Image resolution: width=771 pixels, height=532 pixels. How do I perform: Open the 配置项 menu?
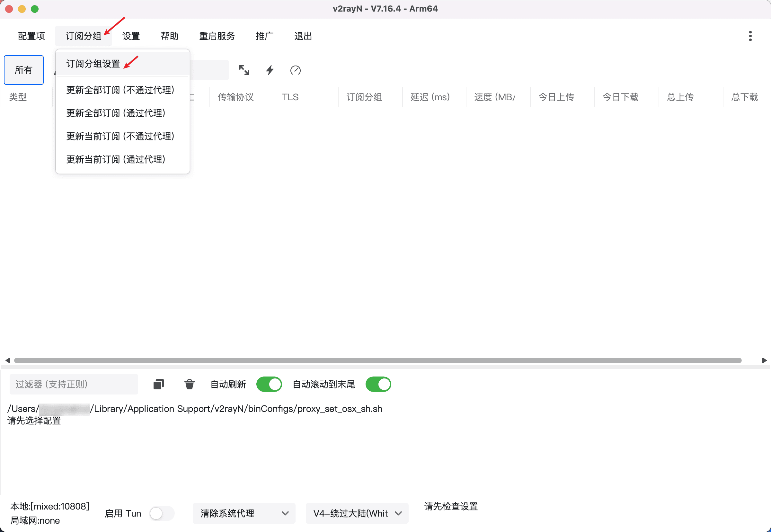tap(31, 36)
